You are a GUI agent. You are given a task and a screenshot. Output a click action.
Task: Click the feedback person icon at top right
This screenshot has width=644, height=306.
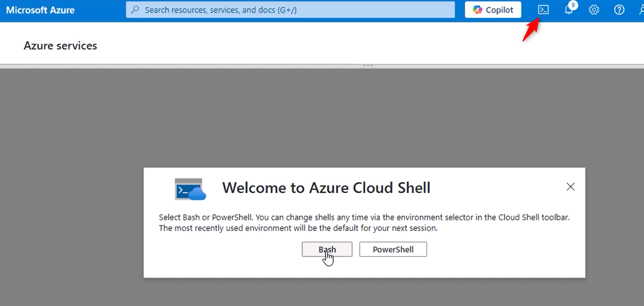point(640,10)
